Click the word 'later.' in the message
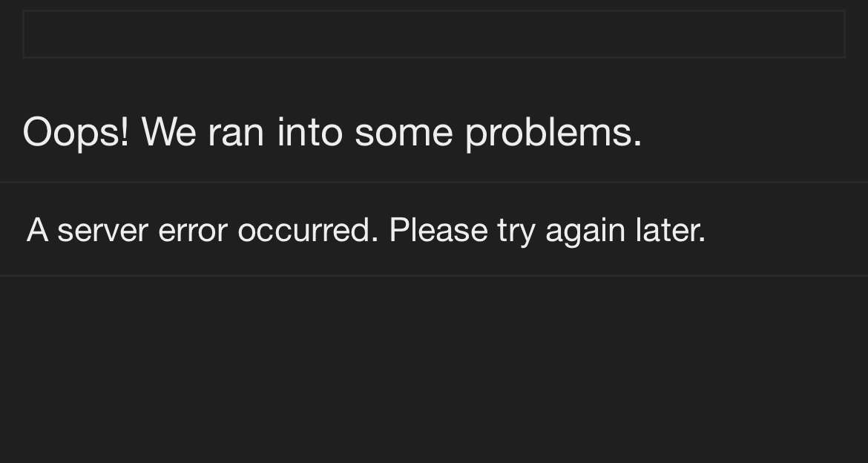Image resolution: width=868 pixels, height=463 pixels. [x=671, y=230]
